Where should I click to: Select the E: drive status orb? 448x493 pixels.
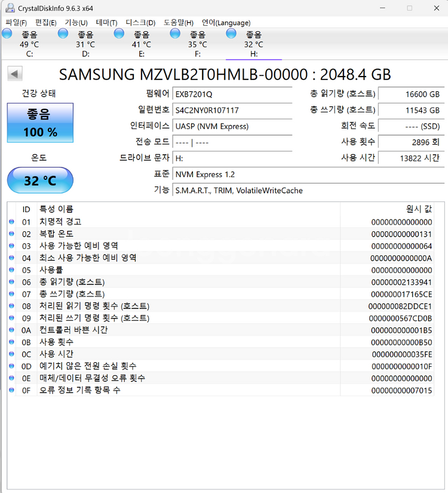[119, 33]
